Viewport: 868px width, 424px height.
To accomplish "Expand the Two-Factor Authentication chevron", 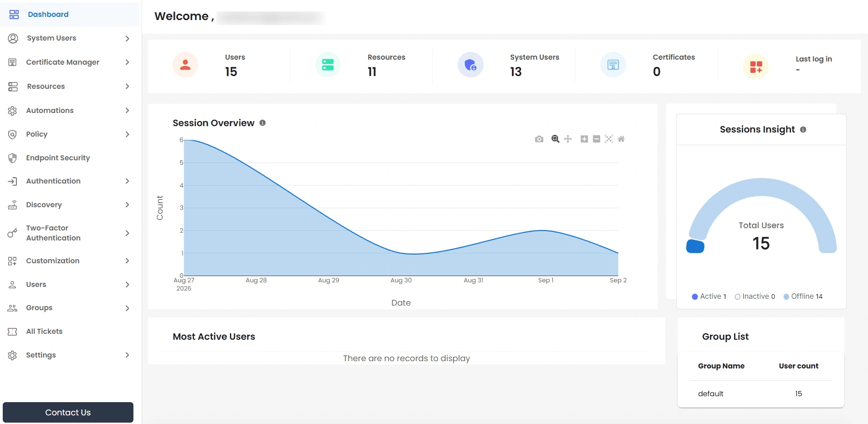I will tap(128, 233).
